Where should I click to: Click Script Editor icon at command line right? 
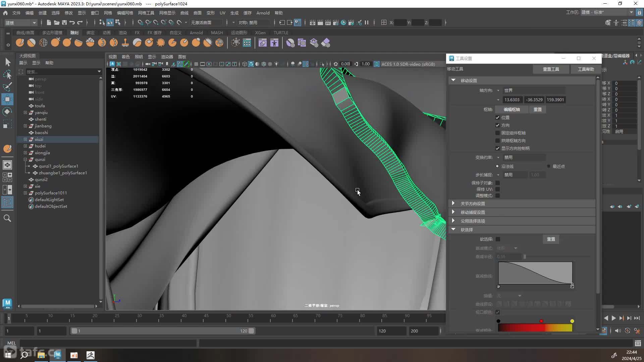pos(638,343)
